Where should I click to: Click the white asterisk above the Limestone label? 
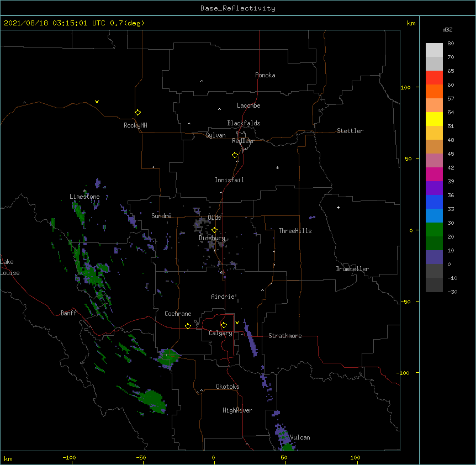pos(85,191)
